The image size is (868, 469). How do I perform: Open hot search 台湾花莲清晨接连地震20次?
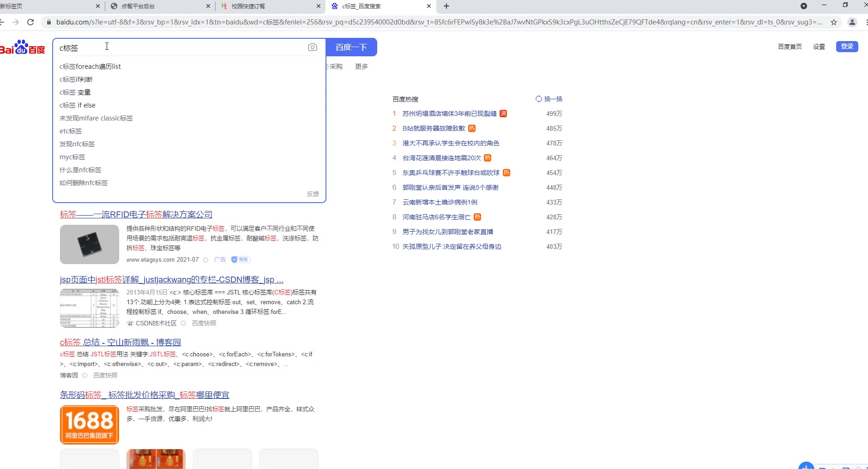[442, 158]
